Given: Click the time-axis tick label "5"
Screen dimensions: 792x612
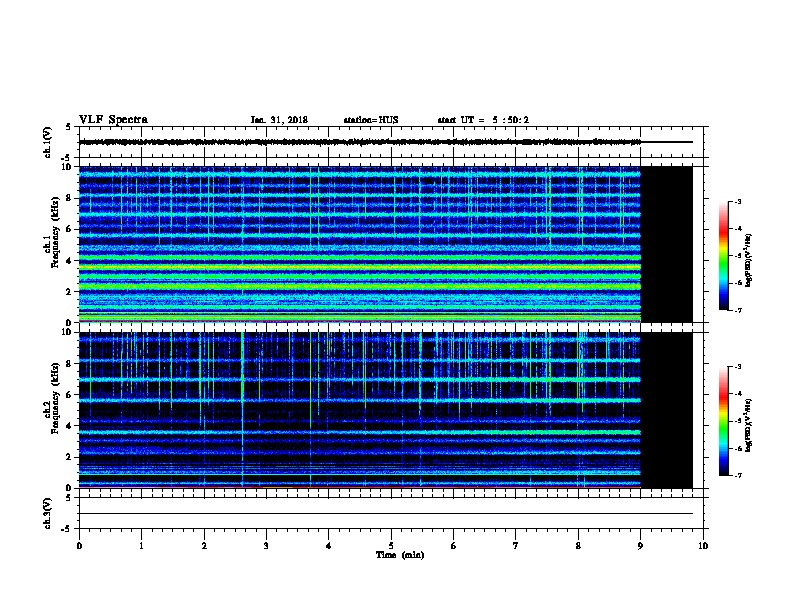Looking at the screenshot, I should pyautogui.click(x=391, y=545).
